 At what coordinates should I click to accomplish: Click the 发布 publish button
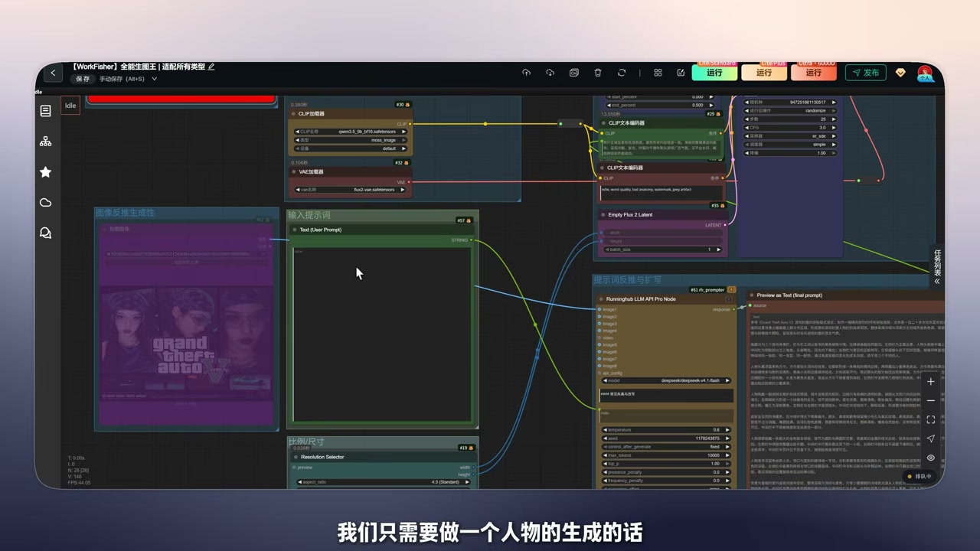[x=865, y=73]
